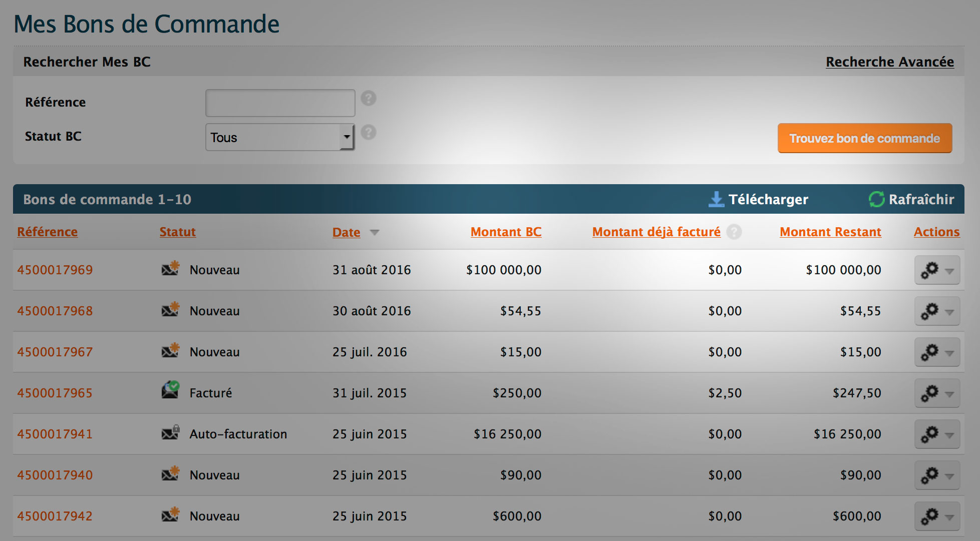This screenshot has width=980, height=541.
Task: Click the $247,50 remaining amount
Action: [x=857, y=393]
